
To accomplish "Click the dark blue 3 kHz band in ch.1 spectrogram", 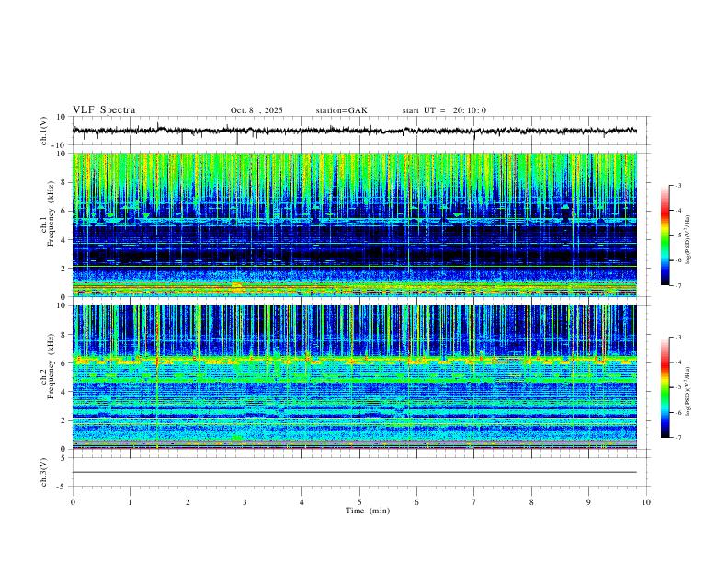I will (x=355, y=255).
